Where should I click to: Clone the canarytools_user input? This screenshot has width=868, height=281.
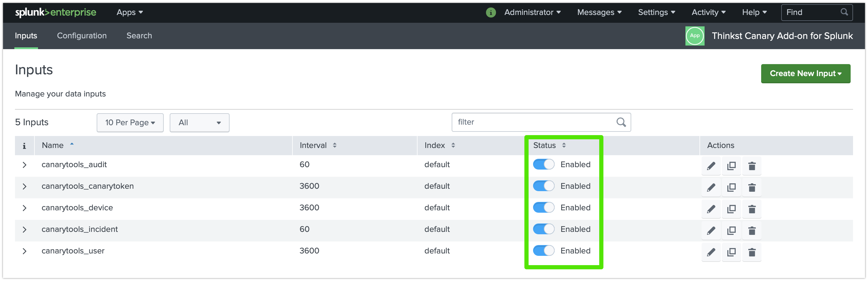[x=731, y=252]
